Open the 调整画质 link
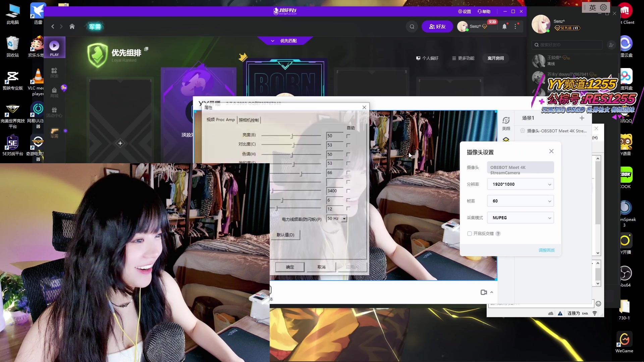The image size is (644, 362). click(546, 250)
